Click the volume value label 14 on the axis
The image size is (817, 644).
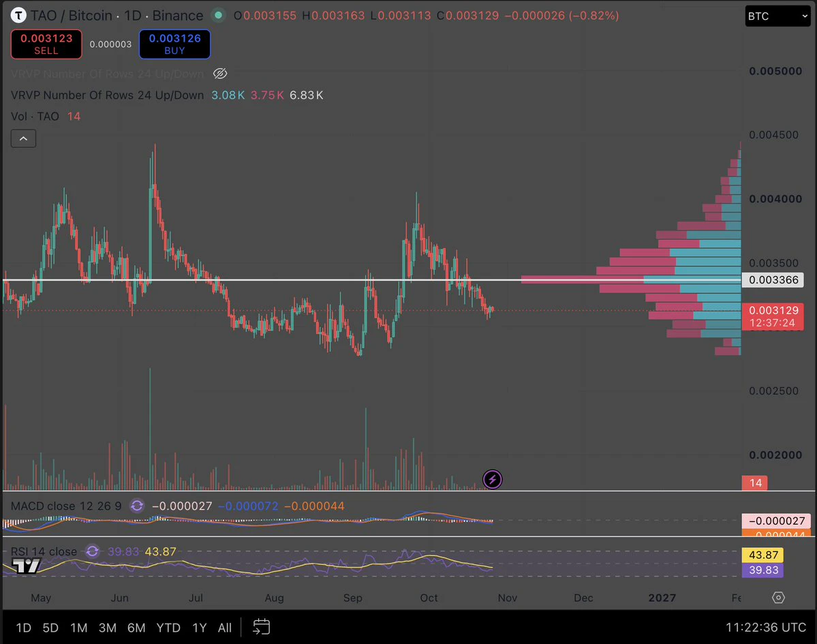756,483
